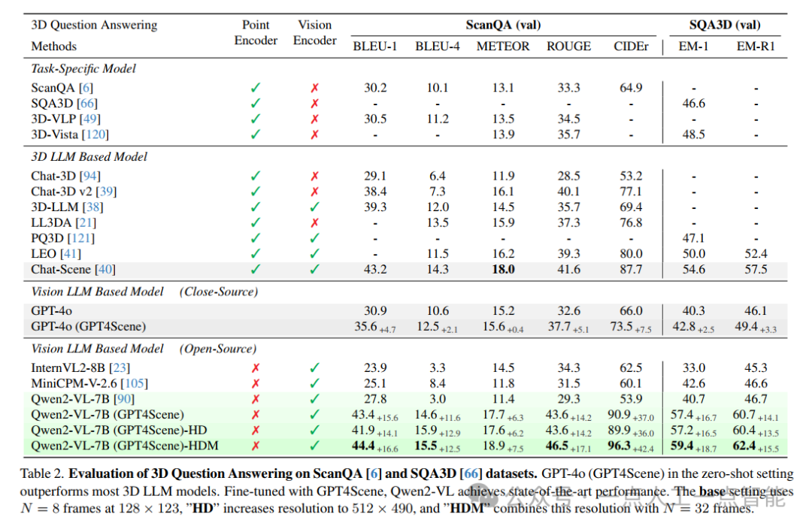Select the BLEU-4 column header
This screenshot has width=812, height=529.
437,46
